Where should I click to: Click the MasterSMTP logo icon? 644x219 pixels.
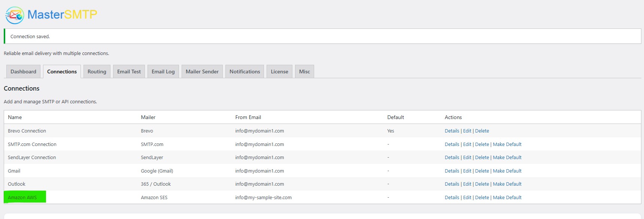tap(15, 15)
